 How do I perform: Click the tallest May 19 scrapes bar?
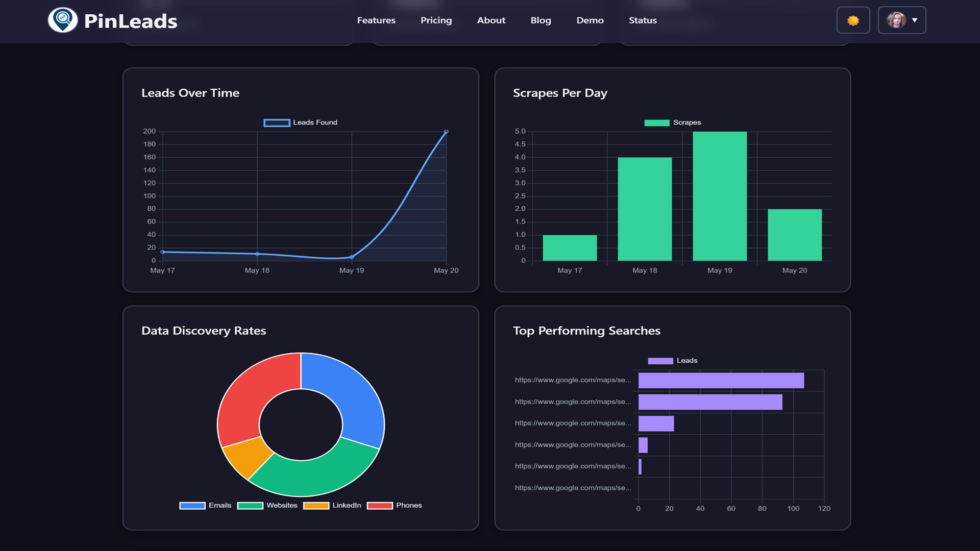pyautogui.click(x=720, y=196)
